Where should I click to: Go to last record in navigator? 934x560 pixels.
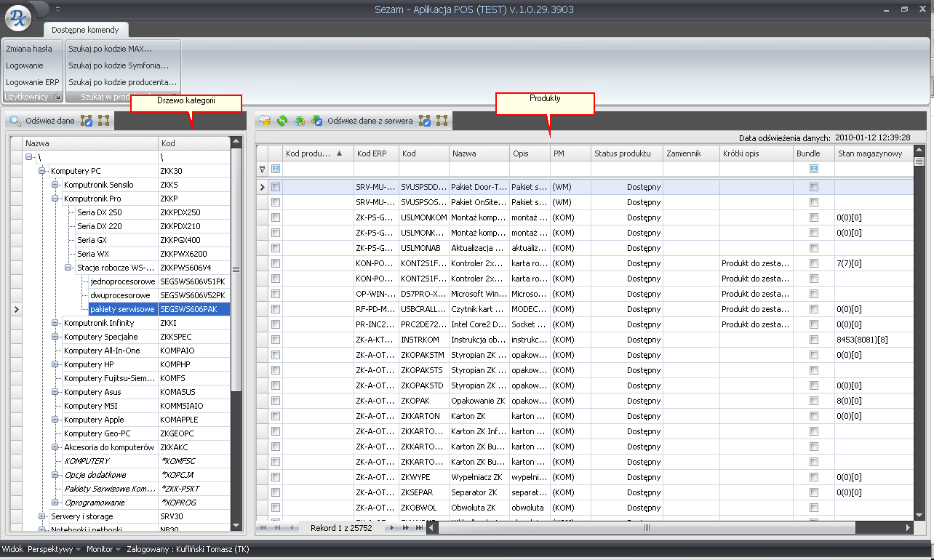[x=419, y=528]
